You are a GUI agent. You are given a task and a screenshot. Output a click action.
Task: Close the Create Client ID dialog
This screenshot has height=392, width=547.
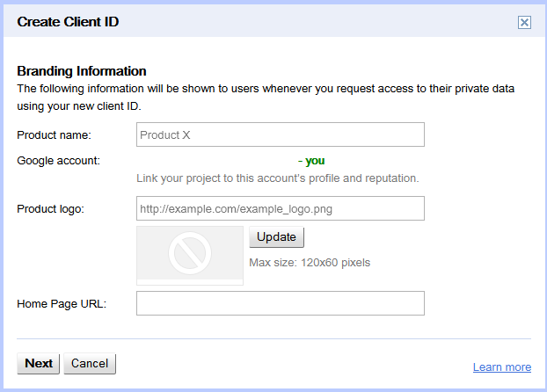(524, 22)
